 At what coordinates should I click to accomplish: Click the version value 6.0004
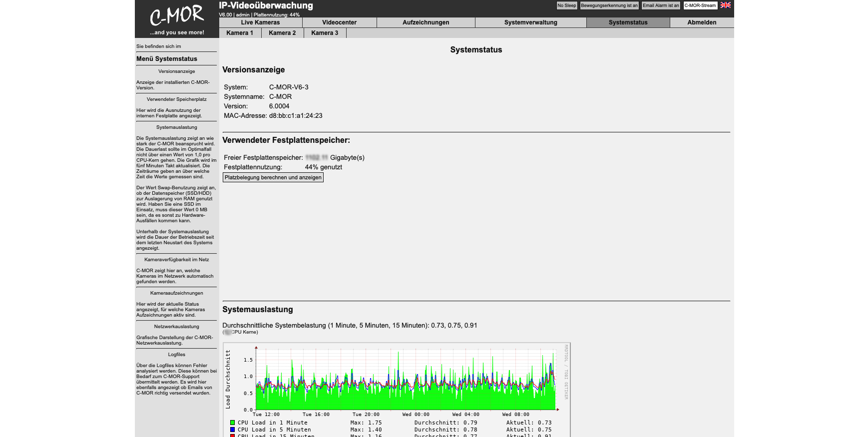(x=279, y=106)
